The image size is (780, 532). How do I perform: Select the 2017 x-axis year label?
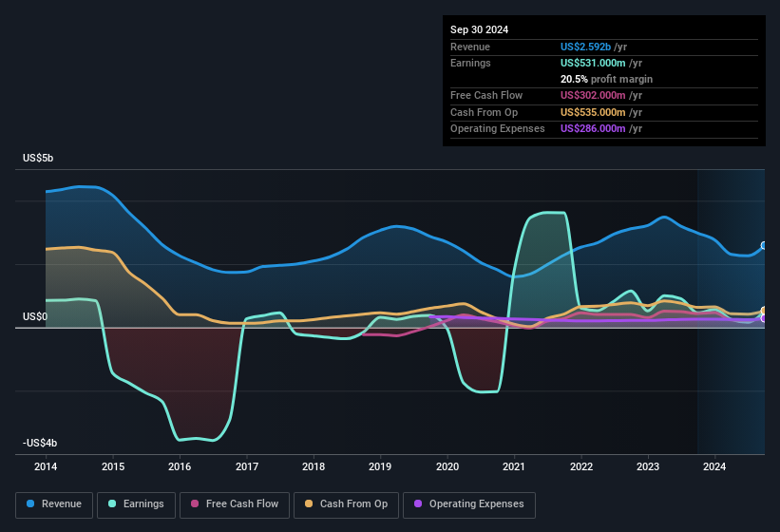point(247,466)
